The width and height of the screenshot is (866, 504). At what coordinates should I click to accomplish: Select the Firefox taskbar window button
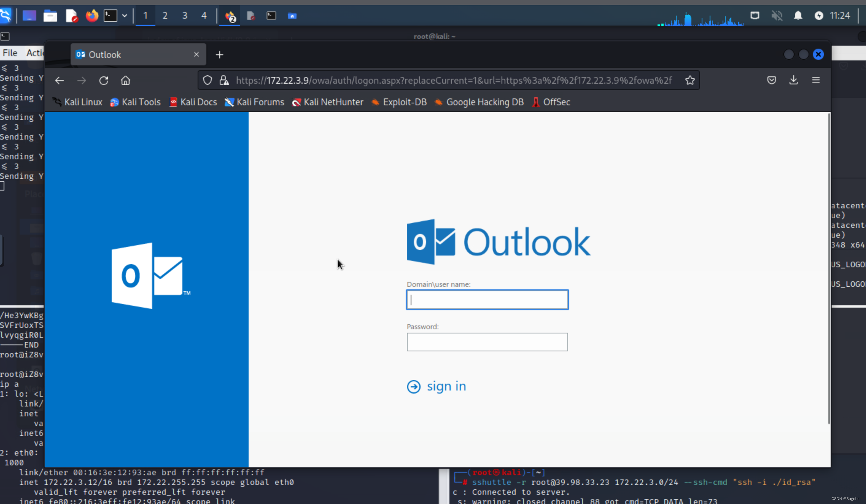point(230,16)
